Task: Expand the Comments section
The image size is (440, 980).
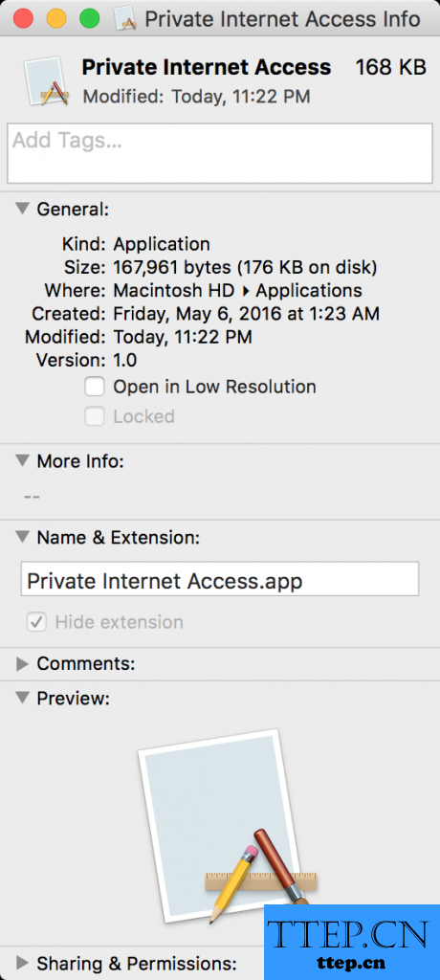Action: (x=23, y=664)
